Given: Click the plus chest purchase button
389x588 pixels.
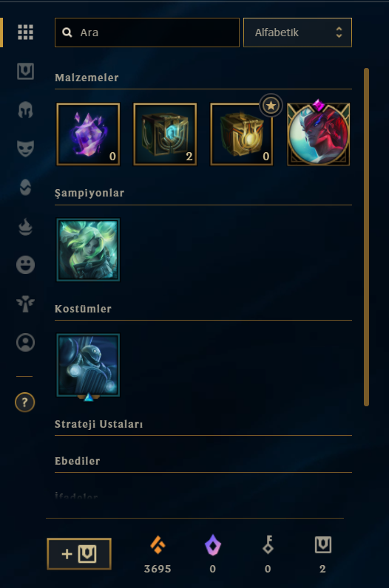Looking at the screenshot, I should point(79,554).
